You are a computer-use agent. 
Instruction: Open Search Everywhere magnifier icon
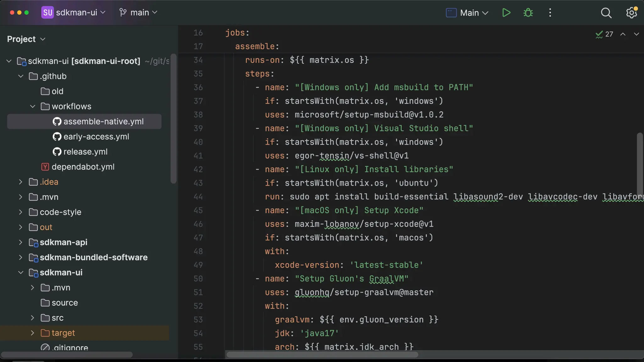coord(606,13)
